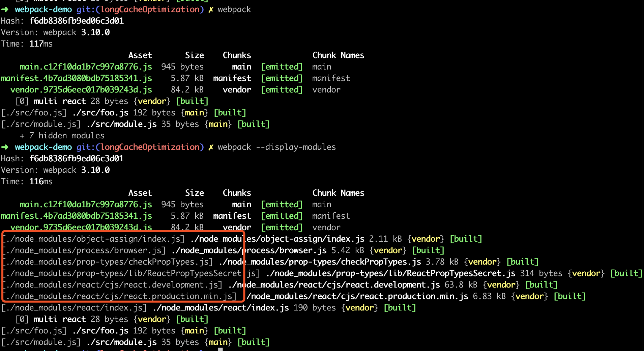Click 'webpack-demo' in the --display-modules prompt
This screenshot has height=351, width=644.
point(43,147)
